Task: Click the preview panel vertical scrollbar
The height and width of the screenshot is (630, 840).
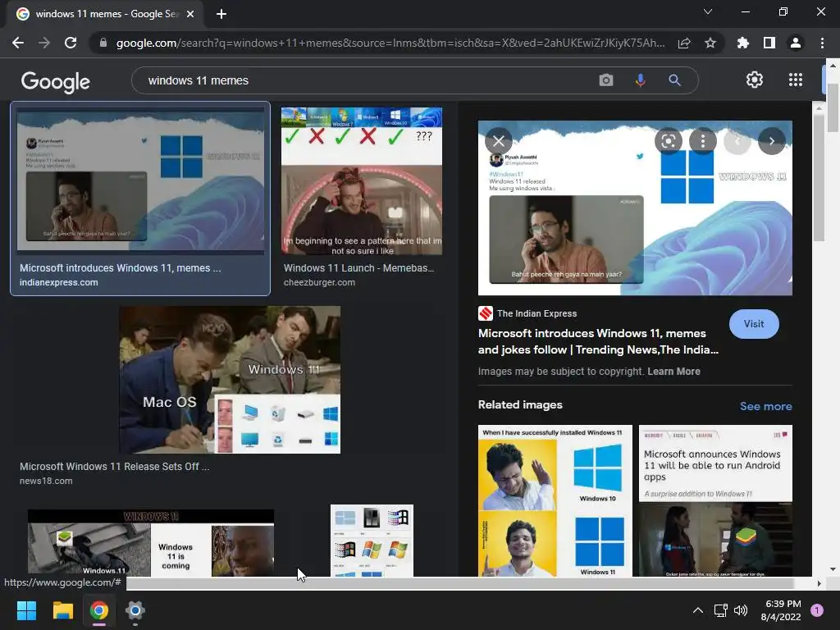Action: [x=819, y=177]
